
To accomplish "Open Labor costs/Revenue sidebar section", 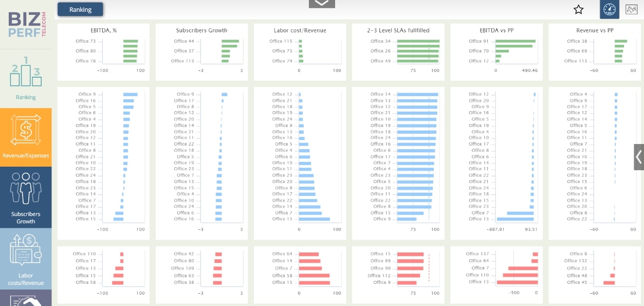I will click(x=26, y=259).
